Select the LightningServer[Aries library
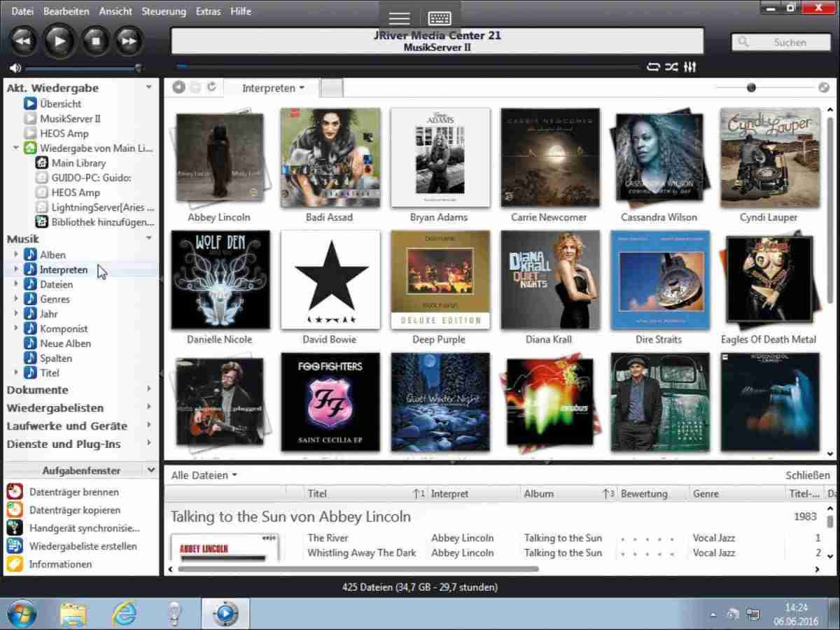Screen dimensions: 840x630 click(103, 207)
